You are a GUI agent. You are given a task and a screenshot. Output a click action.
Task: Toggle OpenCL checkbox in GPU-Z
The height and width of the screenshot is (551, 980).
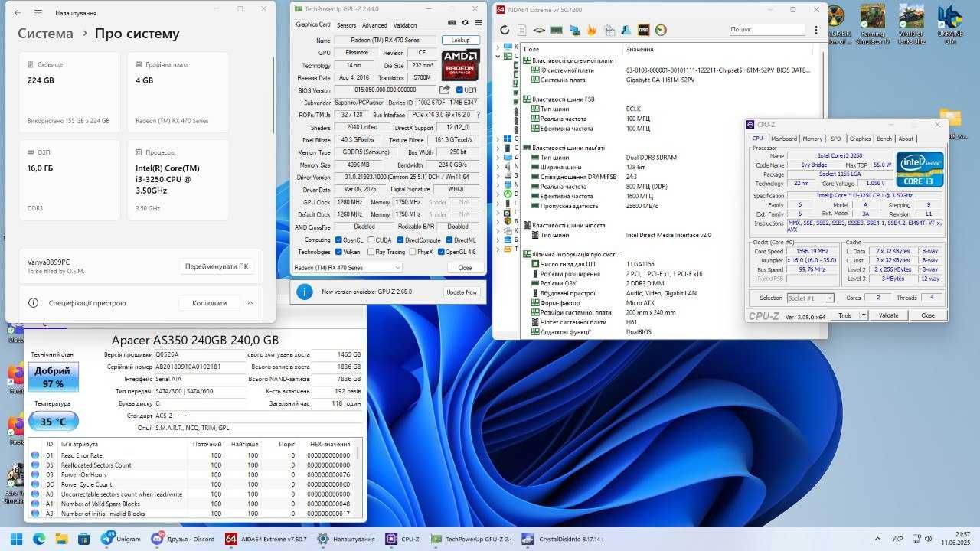click(x=338, y=240)
